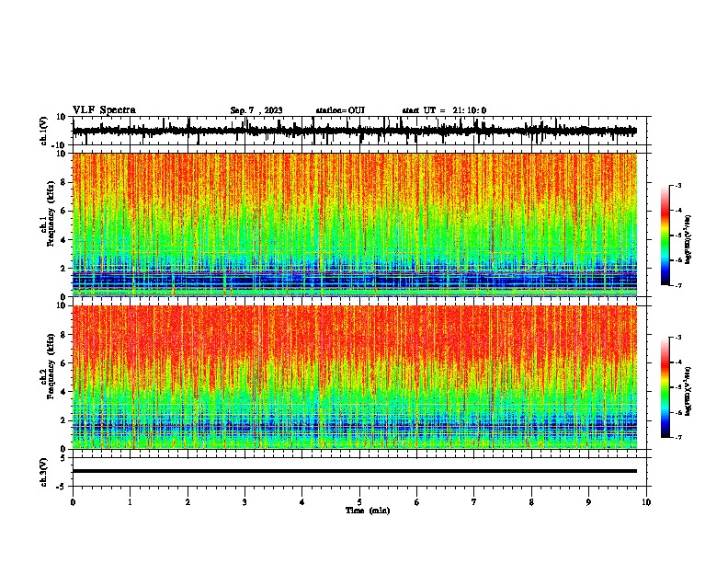
Task: Click the -7 tick on ch.2 colorbar
Action: click(x=677, y=437)
